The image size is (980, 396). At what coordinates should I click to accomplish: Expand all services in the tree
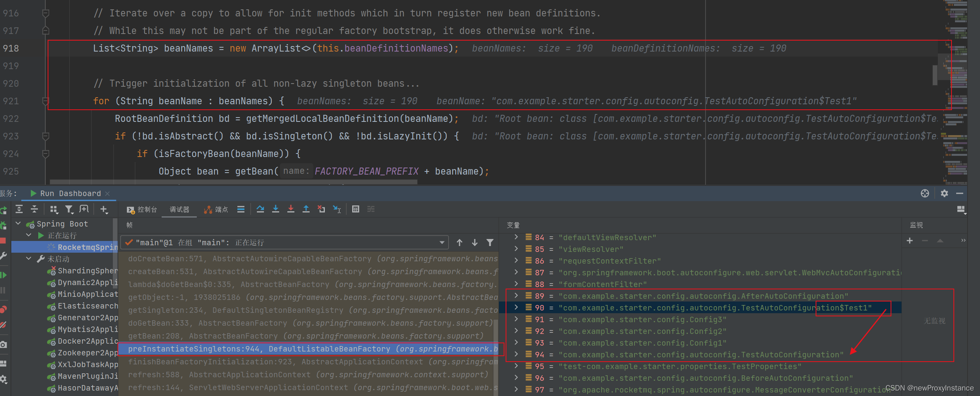pyautogui.click(x=19, y=209)
